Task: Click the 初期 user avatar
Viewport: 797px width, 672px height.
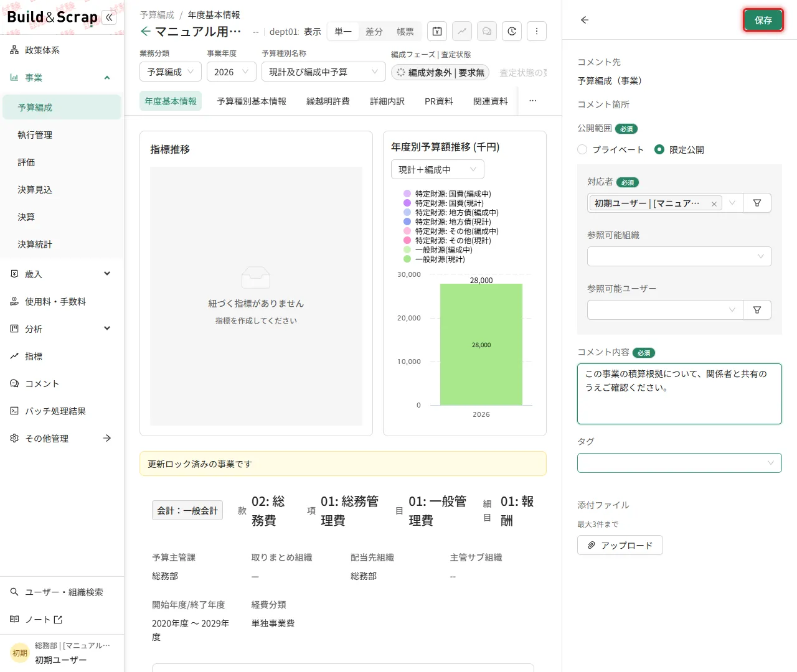Action: coord(20,653)
